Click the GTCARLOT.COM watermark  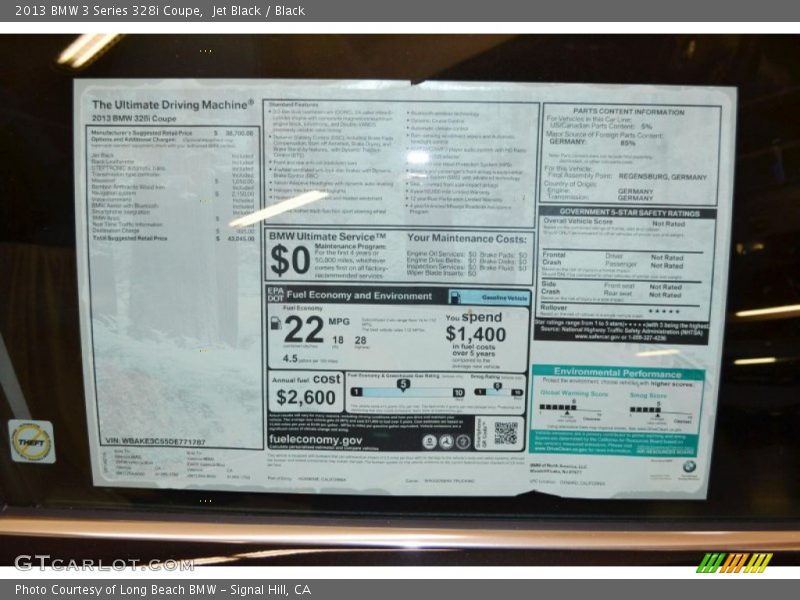(103, 563)
